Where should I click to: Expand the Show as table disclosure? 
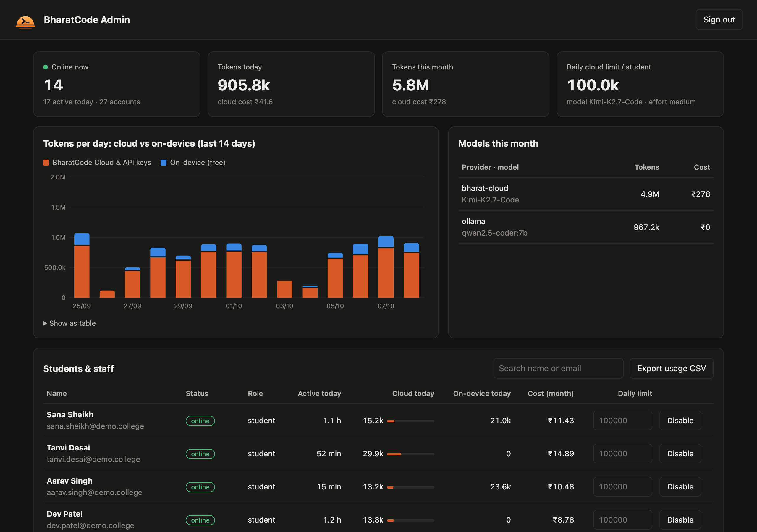69,323
